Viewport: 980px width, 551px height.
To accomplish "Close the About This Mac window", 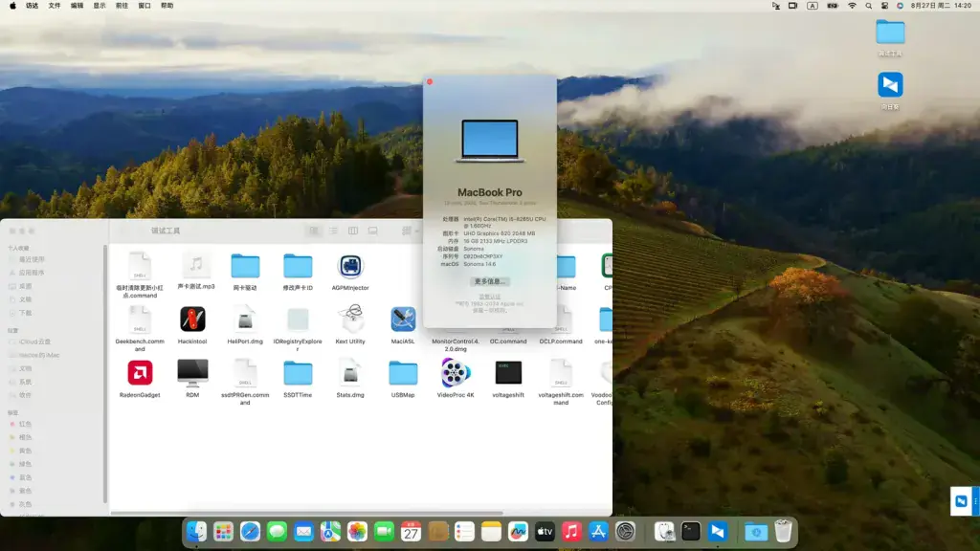I will (x=430, y=82).
